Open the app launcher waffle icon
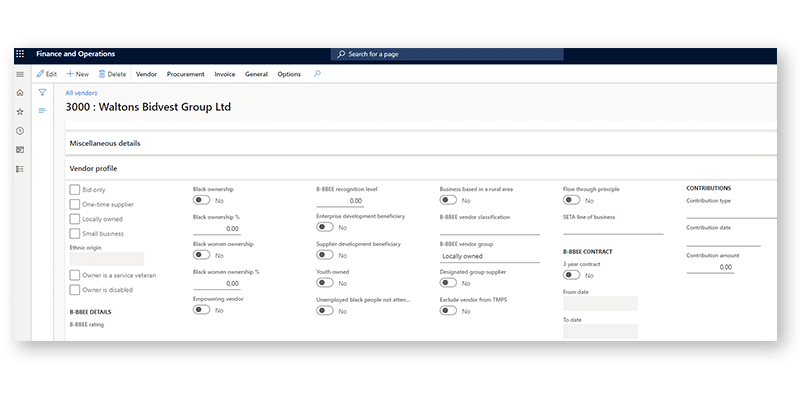Viewport: 800px width, 400px height. [x=20, y=54]
